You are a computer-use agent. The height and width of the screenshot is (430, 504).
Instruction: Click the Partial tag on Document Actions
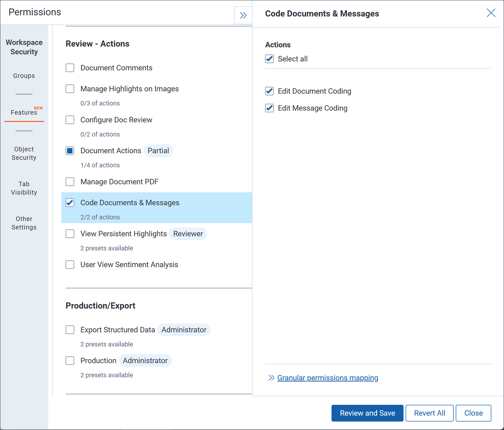(158, 151)
